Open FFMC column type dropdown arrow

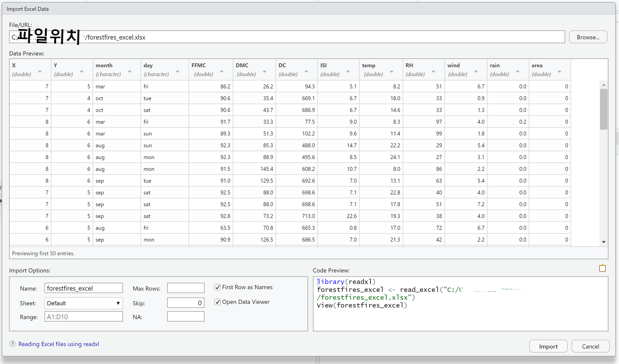pyautogui.click(x=222, y=72)
